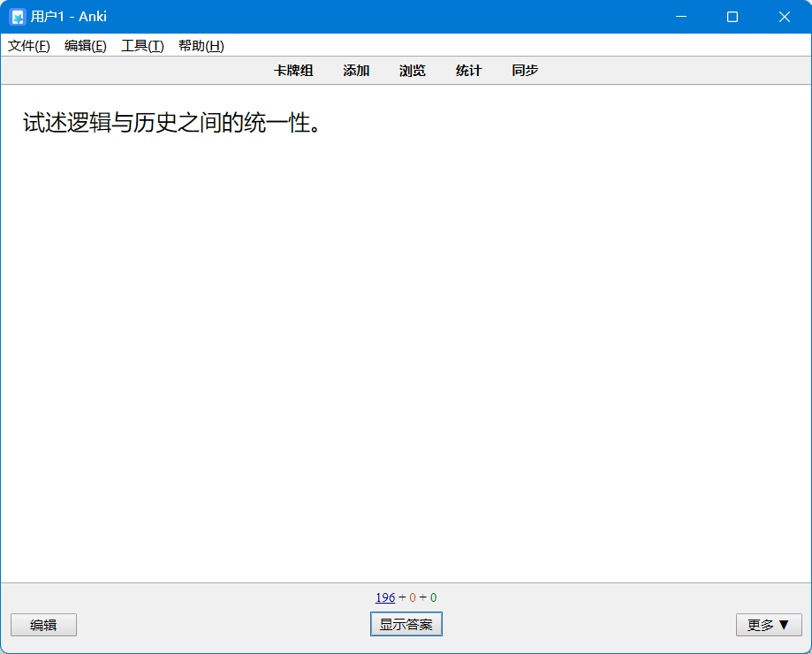The height and width of the screenshot is (654, 812).
Task: Open the 文件(F) menu
Action: click(29, 46)
